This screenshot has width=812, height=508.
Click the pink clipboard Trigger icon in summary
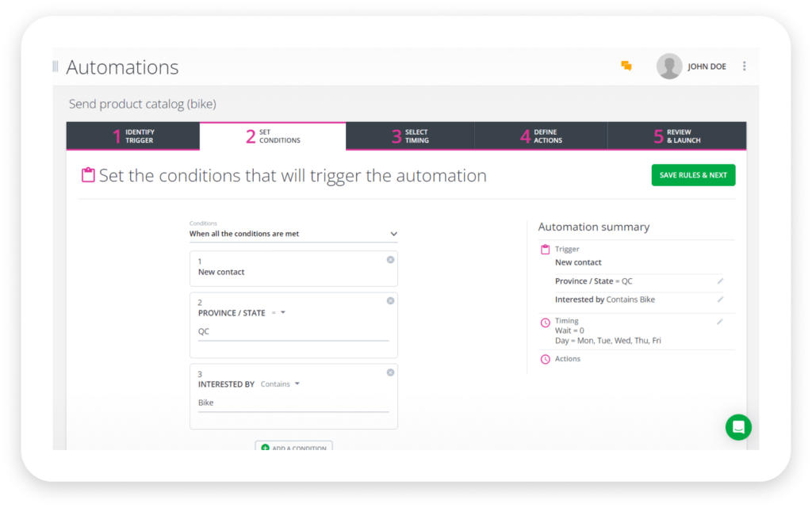tap(544, 248)
